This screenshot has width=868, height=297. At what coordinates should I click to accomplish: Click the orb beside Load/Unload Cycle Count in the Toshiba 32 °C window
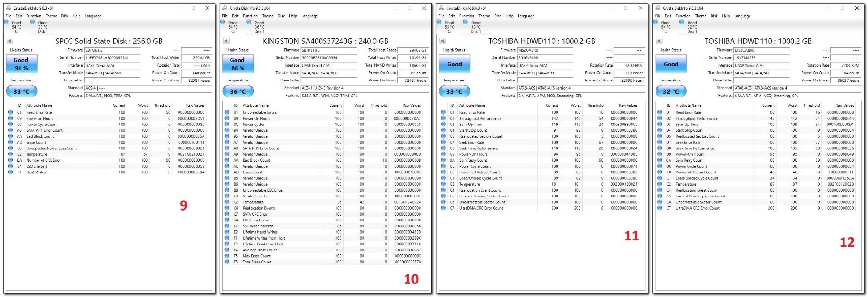[660, 178]
